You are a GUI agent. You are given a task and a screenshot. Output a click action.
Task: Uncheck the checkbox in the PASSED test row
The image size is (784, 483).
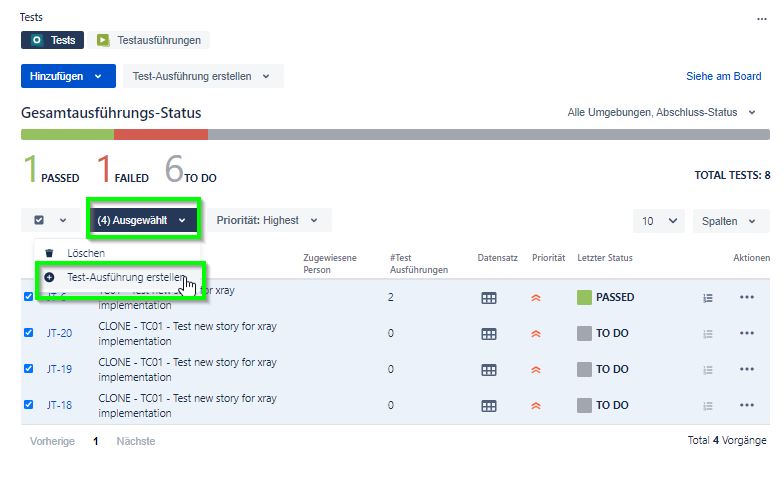point(28,296)
